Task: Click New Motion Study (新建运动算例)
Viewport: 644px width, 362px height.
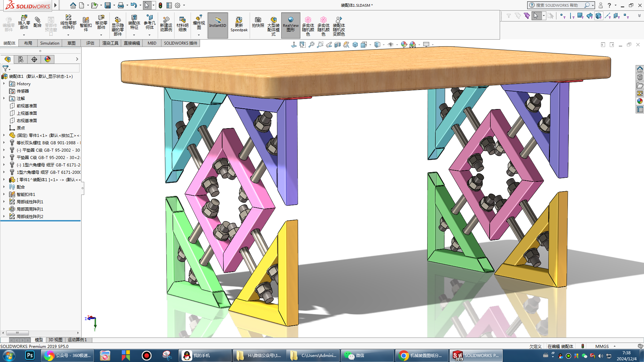Action: point(166,24)
